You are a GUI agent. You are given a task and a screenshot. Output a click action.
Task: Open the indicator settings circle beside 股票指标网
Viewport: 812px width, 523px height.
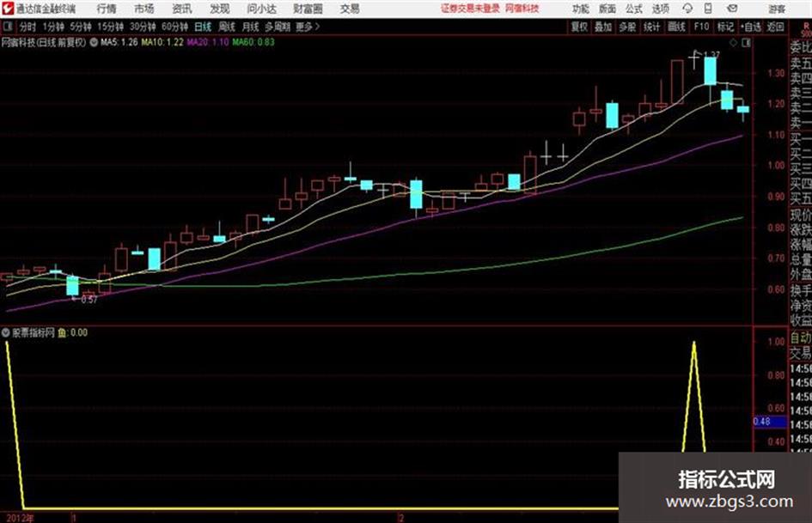(6, 332)
